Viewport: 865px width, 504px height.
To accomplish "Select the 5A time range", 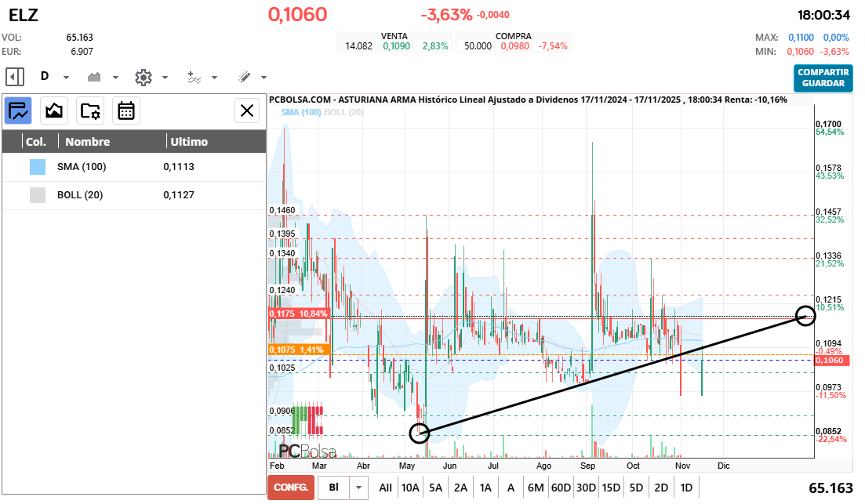I will (436, 488).
